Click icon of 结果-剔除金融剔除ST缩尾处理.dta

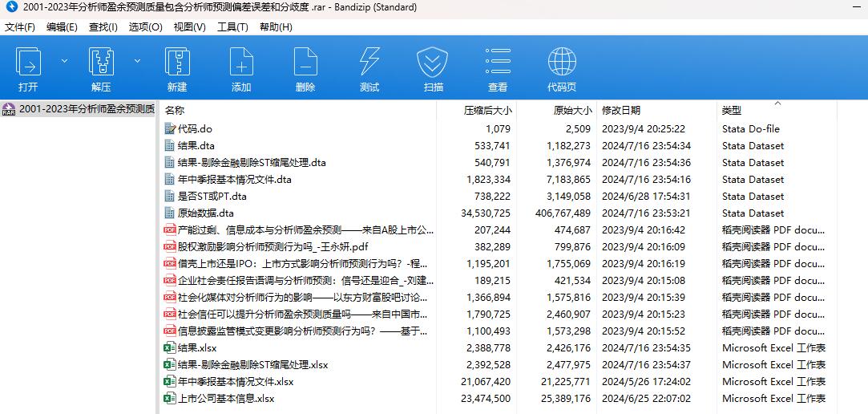pos(170,162)
